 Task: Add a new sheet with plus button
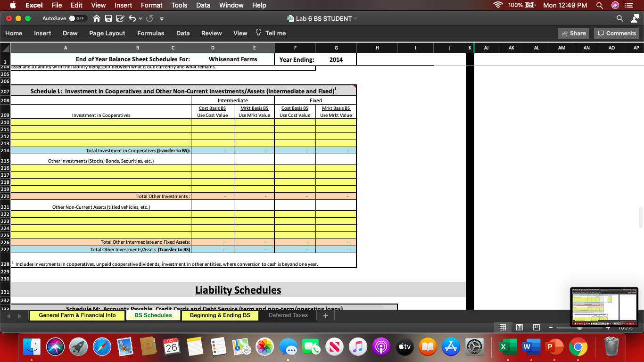[325, 316]
